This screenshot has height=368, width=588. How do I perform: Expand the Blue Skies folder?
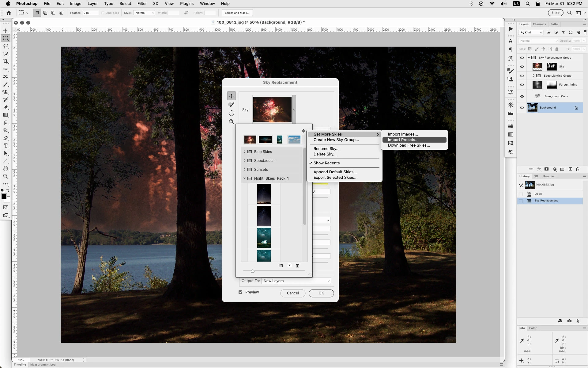pyautogui.click(x=244, y=152)
